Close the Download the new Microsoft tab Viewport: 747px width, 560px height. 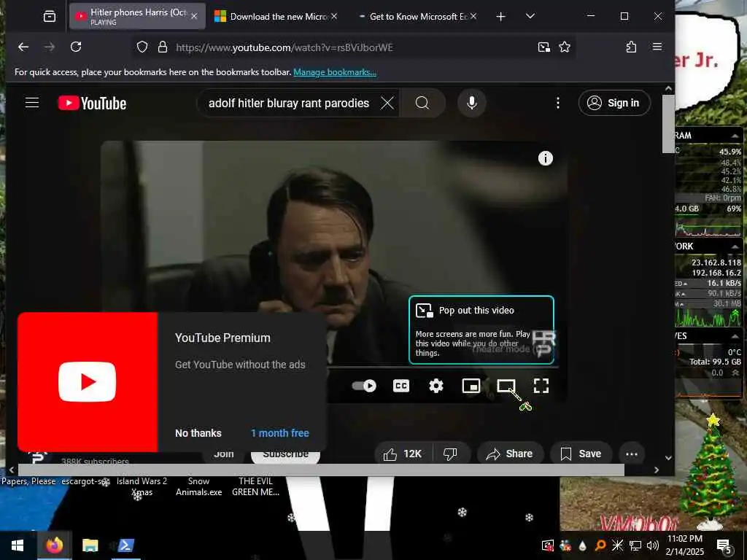334,16
